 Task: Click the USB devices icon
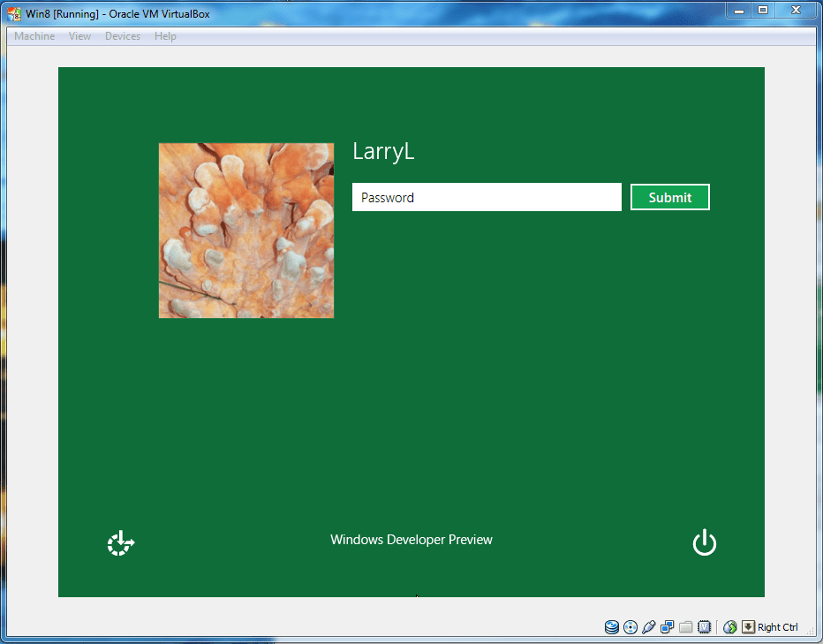(x=649, y=626)
